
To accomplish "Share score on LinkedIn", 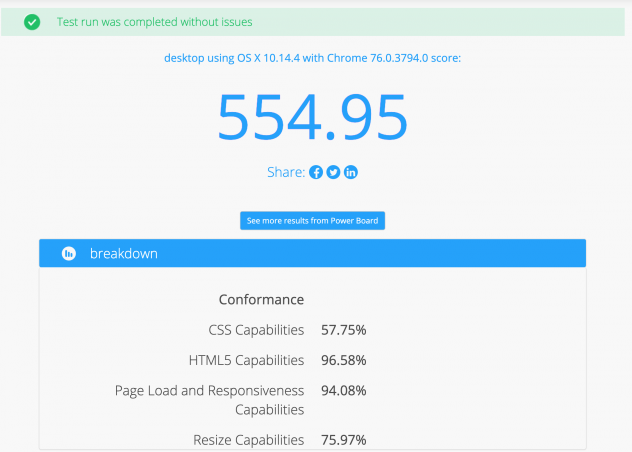I will 351,172.
